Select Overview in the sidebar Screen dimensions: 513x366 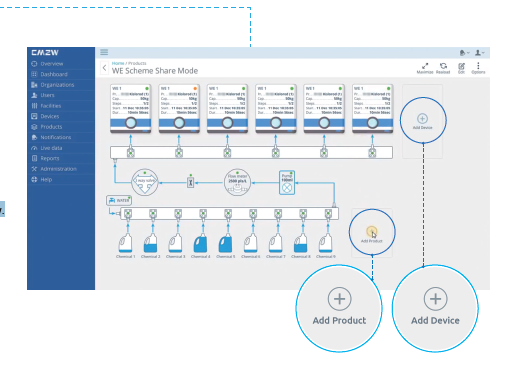(x=47, y=64)
